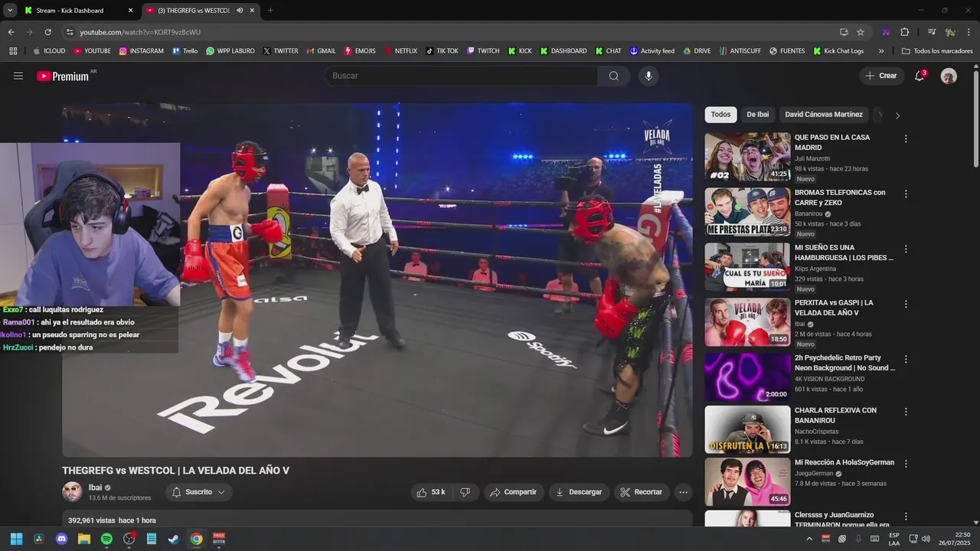This screenshot has width=980, height=551.
Task: Bookmark this page with the star
Action: coord(861,32)
